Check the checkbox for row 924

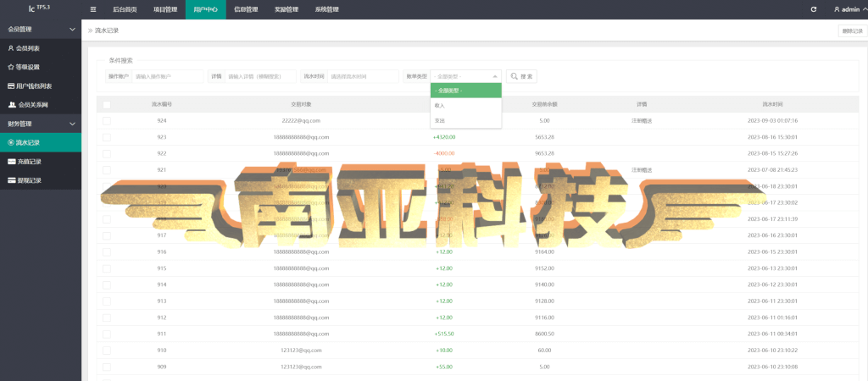(x=107, y=120)
